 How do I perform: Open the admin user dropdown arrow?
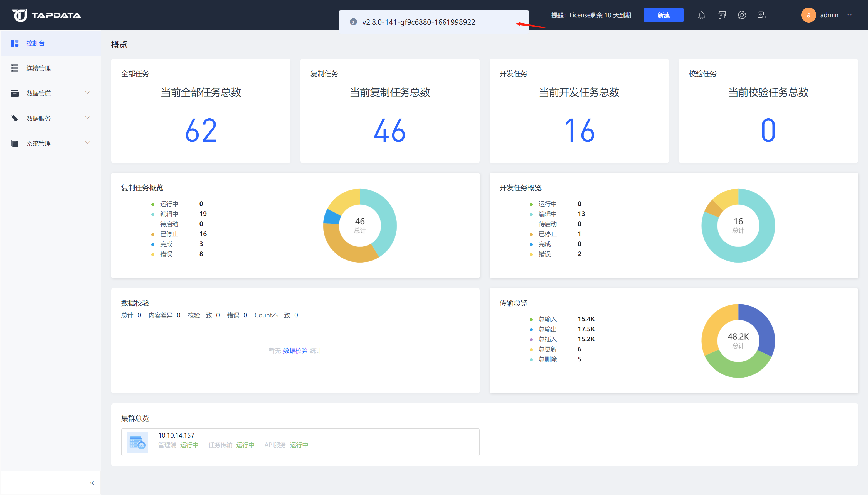[x=850, y=15]
